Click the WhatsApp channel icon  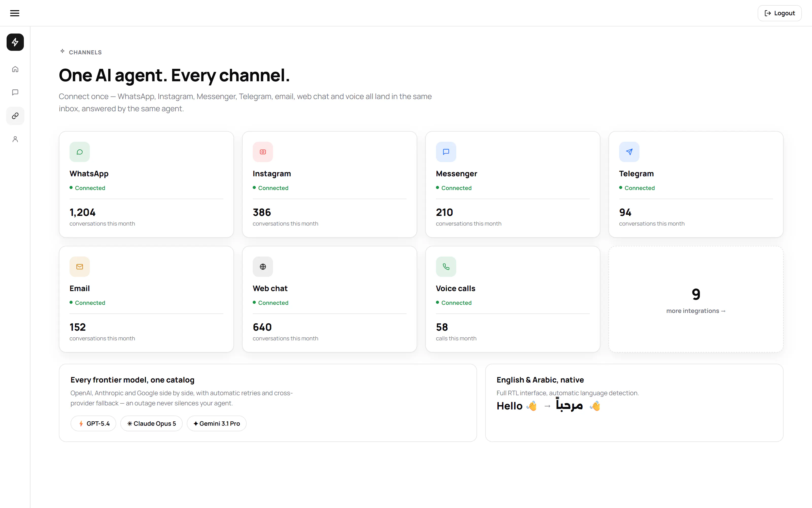click(x=79, y=152)
